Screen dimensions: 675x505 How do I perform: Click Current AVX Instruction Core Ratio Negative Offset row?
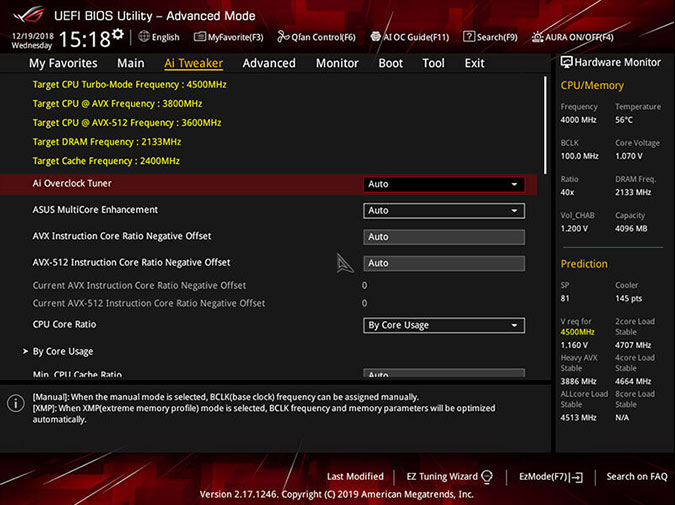coord(200,285)
